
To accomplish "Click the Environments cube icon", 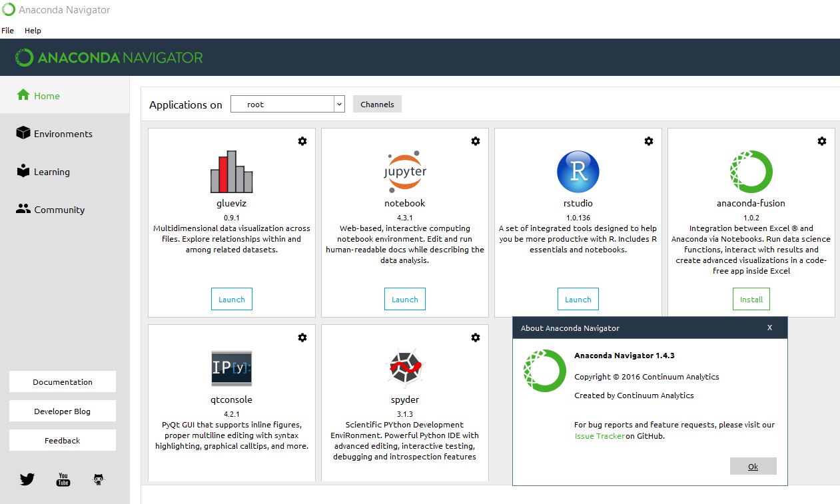I will coord(23,133).
